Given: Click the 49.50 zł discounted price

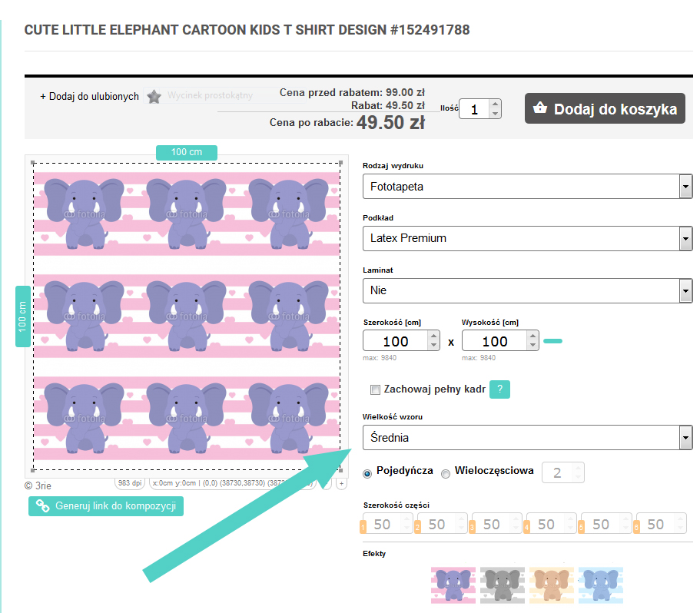Looking at the screenshot, I should tap(390, 122).
